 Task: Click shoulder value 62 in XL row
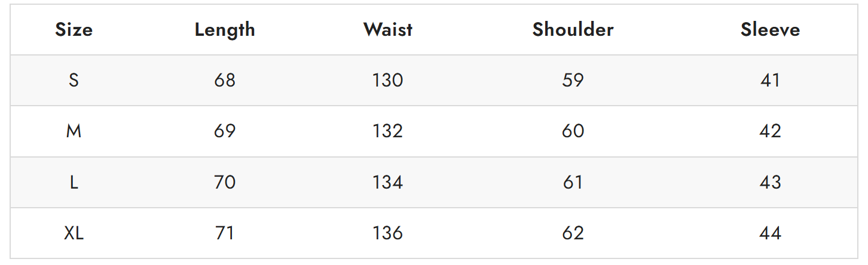point(573,233)
